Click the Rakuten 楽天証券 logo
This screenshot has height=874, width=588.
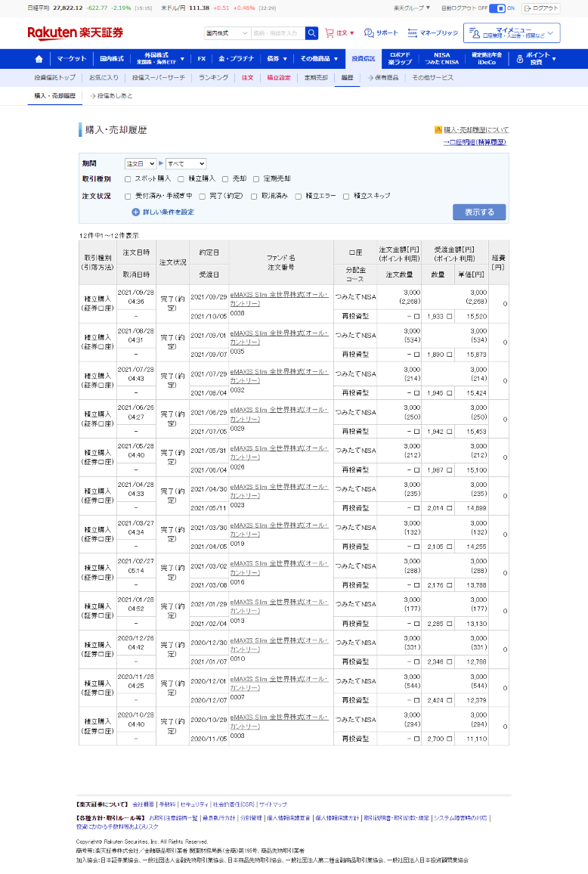(76, 33)
